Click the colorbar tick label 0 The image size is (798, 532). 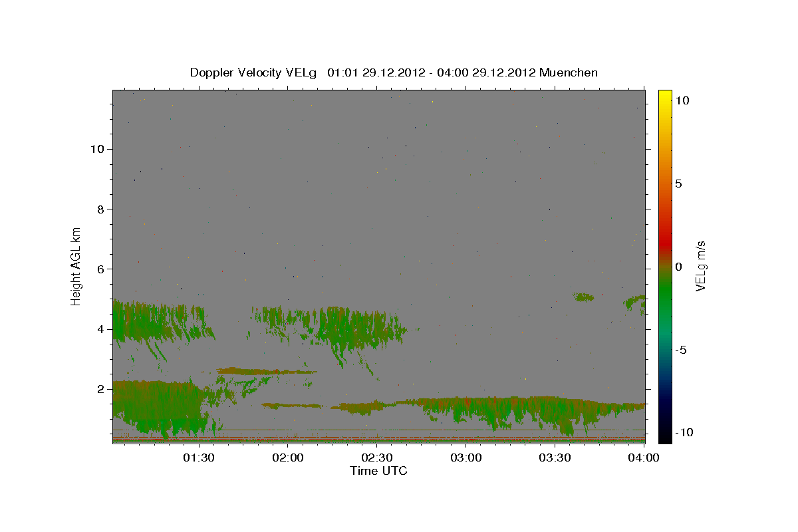tap(679, 267)
